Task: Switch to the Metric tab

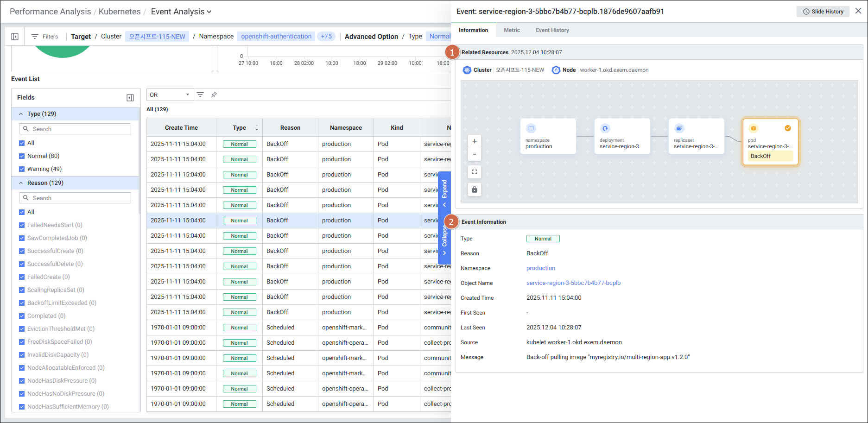Action: [512, 30]
